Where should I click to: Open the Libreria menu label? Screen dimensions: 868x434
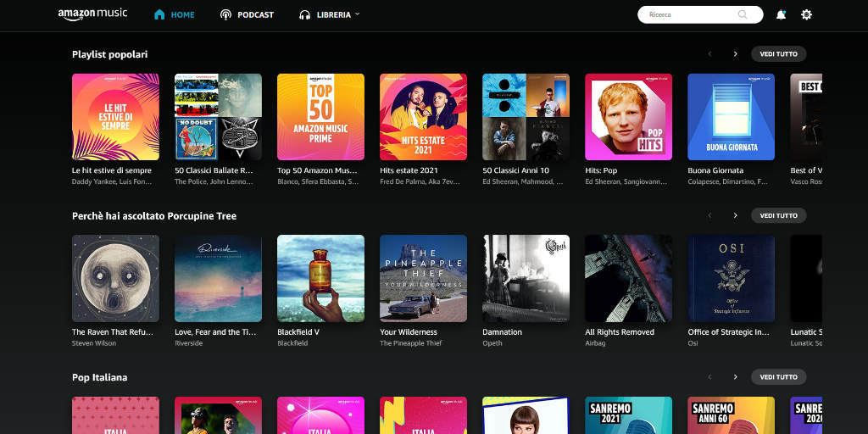pyautogui.click(x=334, y=15)
